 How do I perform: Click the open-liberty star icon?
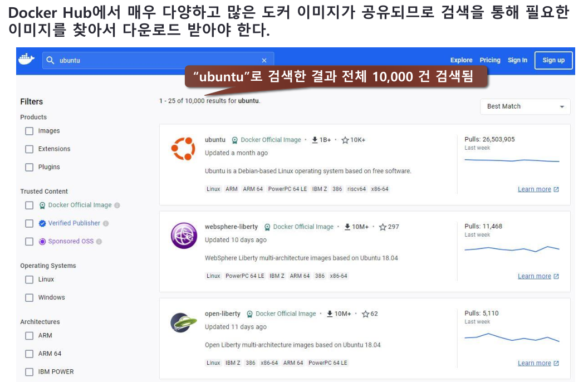click(365, 314)
